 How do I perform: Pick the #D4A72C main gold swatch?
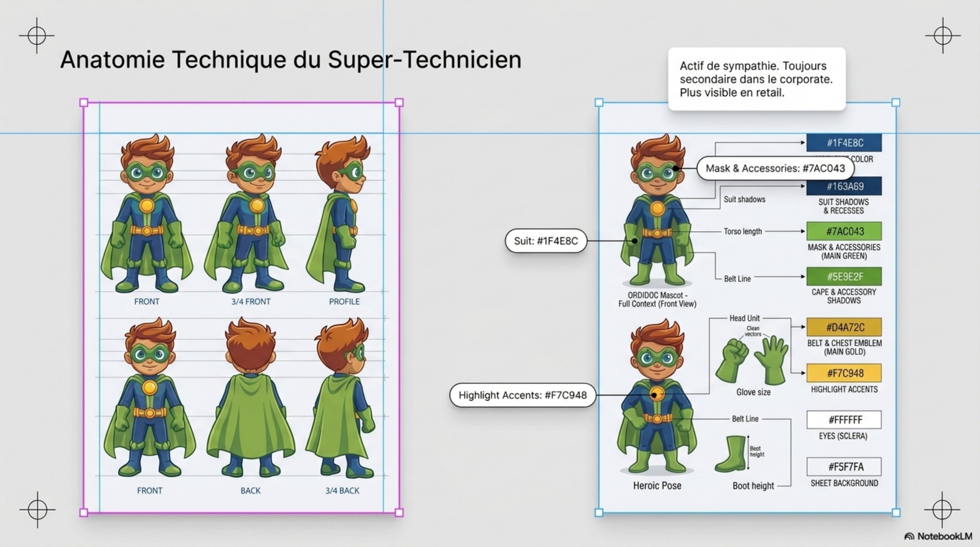[x=844, y=327]
